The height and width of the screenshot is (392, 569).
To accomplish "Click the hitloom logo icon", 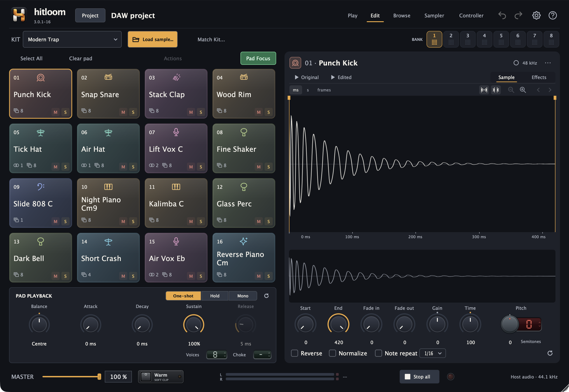I will 19,15.
